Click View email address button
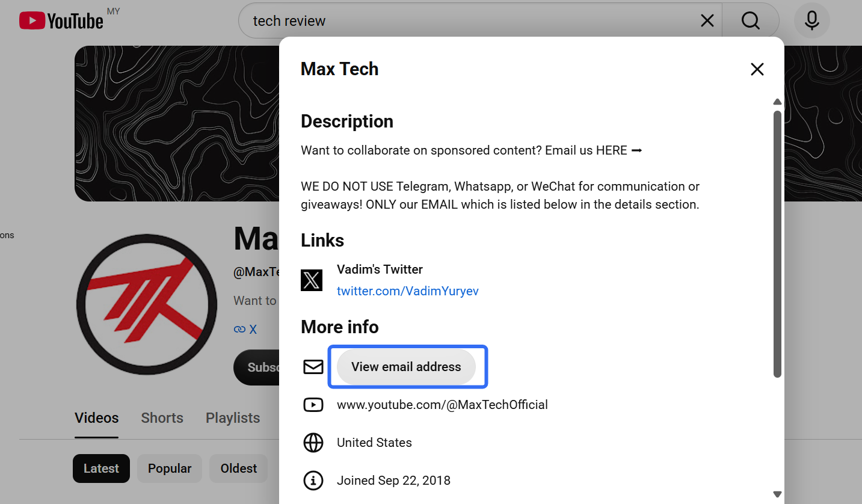862x504 pixels. [407, 367]
